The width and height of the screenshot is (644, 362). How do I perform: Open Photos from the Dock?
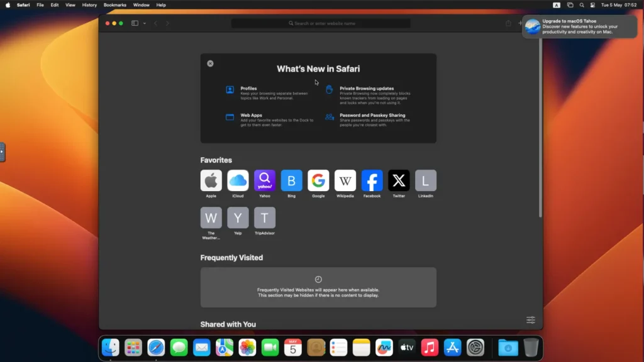point(247,348)
